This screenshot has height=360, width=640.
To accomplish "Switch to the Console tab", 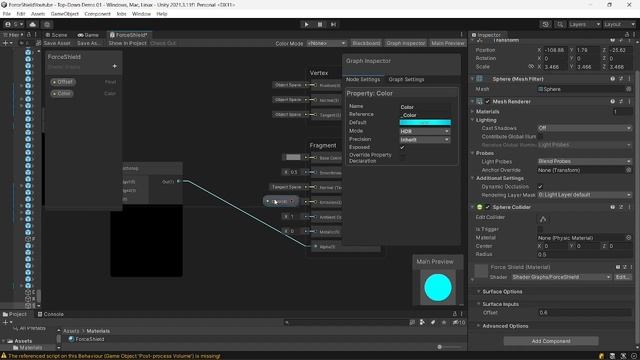I will [x=51, y=314].
